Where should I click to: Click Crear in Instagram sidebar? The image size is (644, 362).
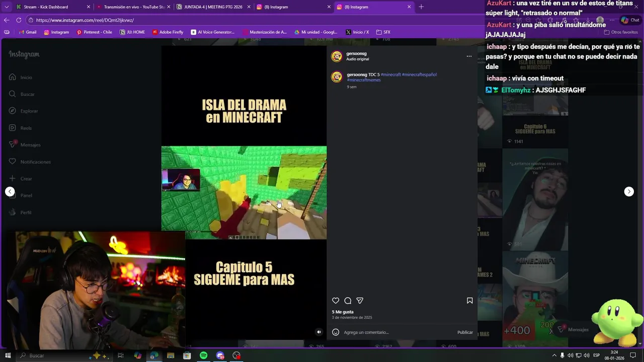coord(20,178)
